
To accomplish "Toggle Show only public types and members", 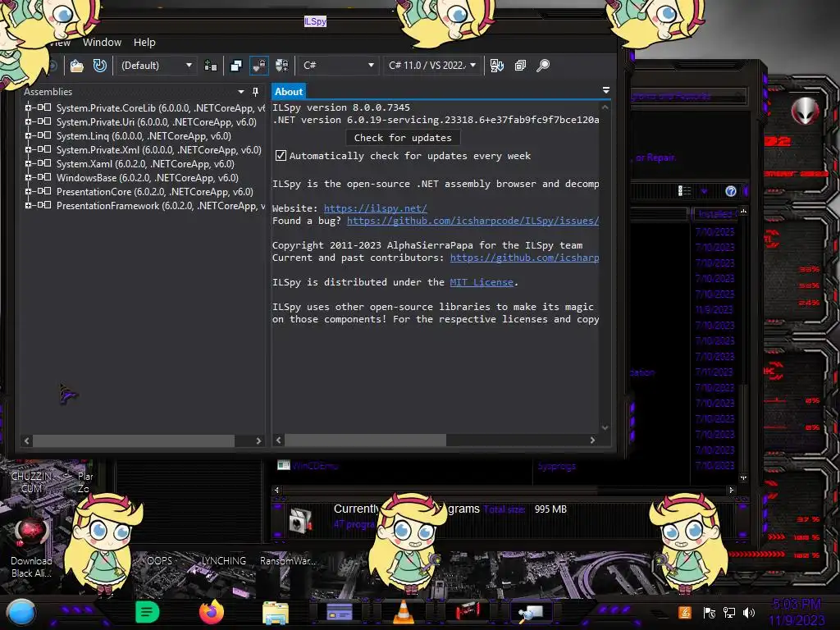I will tap(235, 66).
